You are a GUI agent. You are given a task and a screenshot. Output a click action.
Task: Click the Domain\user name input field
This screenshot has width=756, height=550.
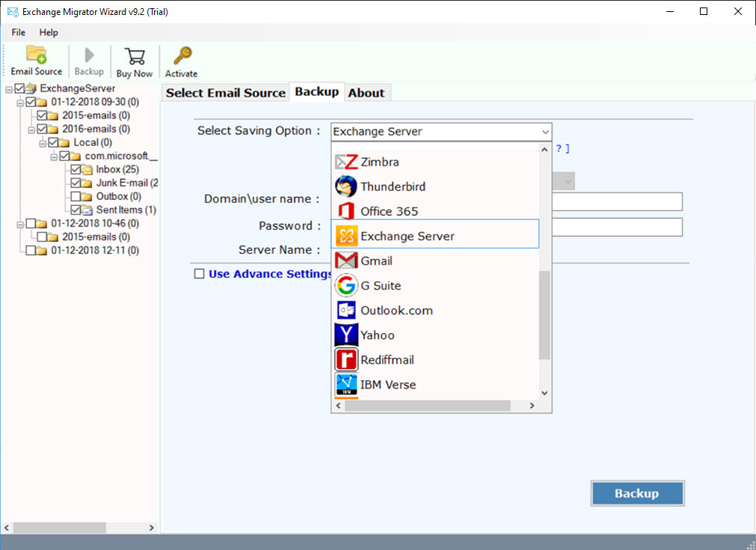617,202
